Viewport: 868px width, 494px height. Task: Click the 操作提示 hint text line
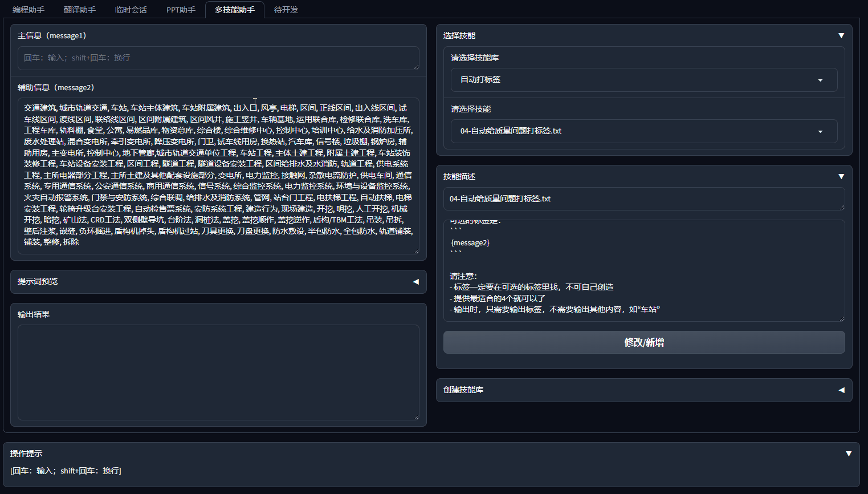[66, 471]
